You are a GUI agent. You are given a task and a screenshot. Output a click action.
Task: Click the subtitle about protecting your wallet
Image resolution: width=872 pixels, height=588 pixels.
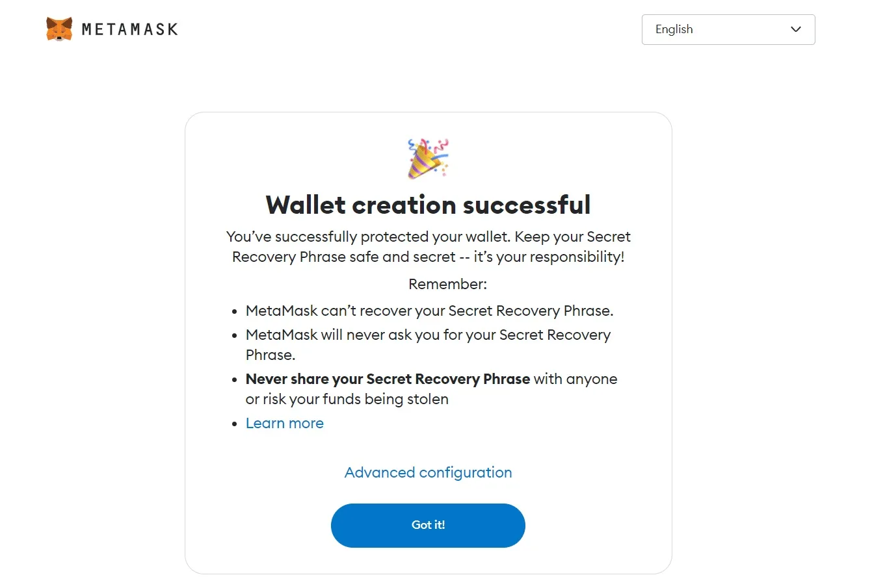point(428,246)
